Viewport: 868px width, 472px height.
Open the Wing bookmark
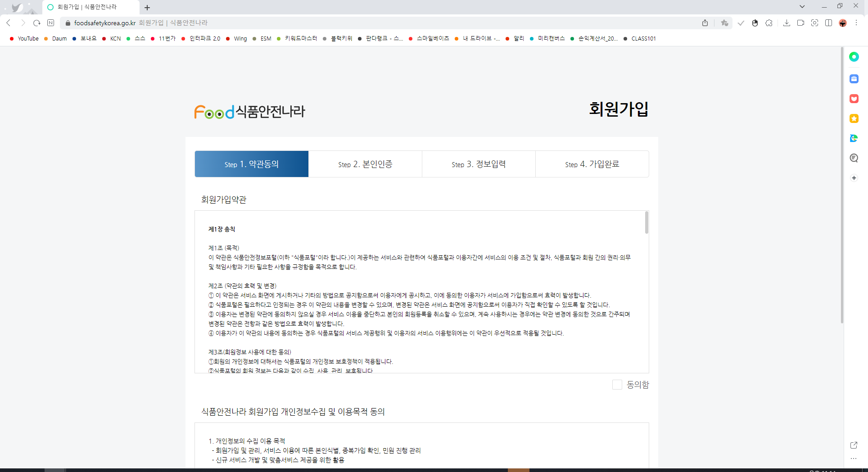click(236, 39)
